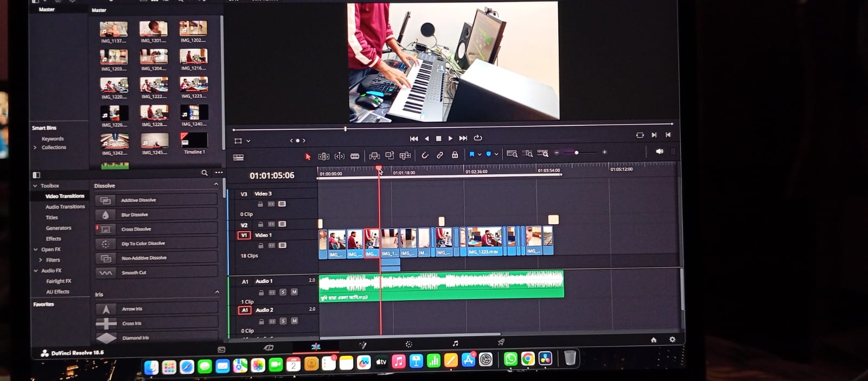Screen dimensions: 868x381
Task: Toggle Loop playback button
Action: coord(478,138)
